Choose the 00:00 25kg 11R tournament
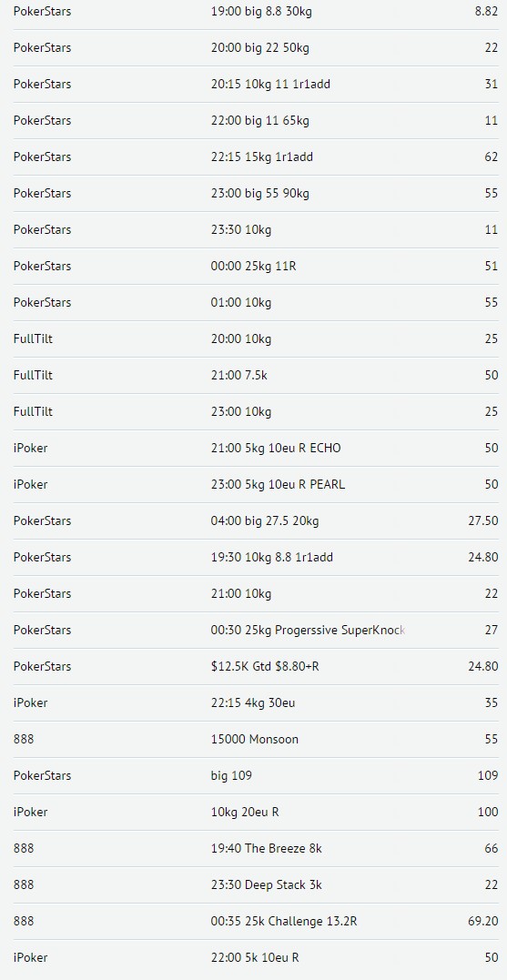The width and height of the screenshot is (507, 980). point(253,266)
